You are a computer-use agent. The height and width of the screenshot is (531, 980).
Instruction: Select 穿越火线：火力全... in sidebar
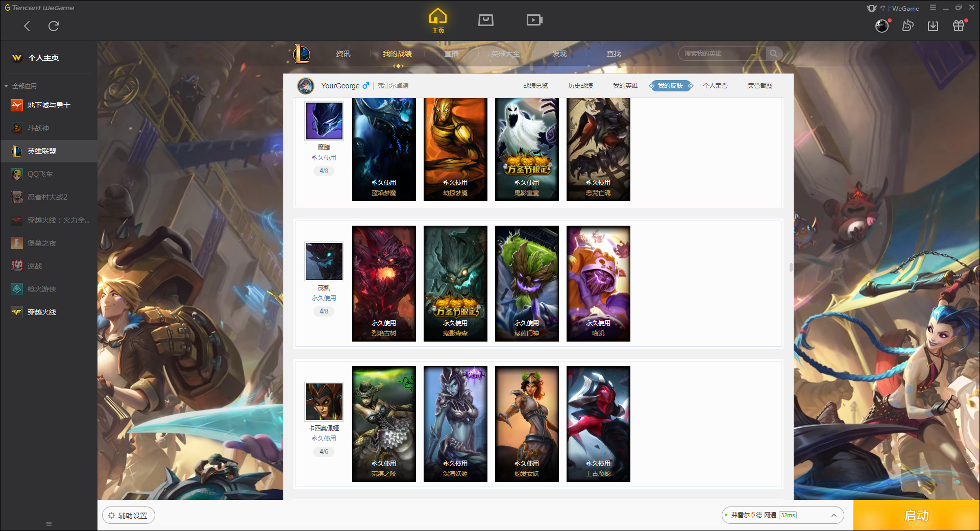click(x=48, y=220)
